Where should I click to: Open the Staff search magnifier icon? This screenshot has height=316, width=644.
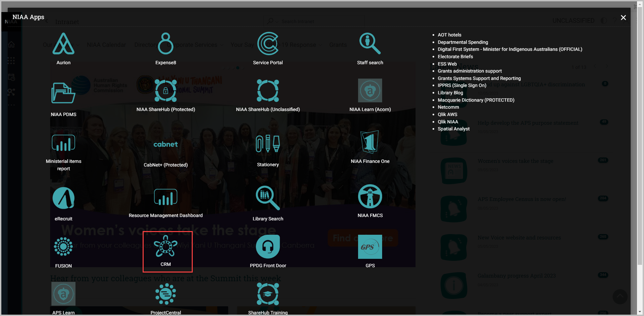click(x=370, y=43)
